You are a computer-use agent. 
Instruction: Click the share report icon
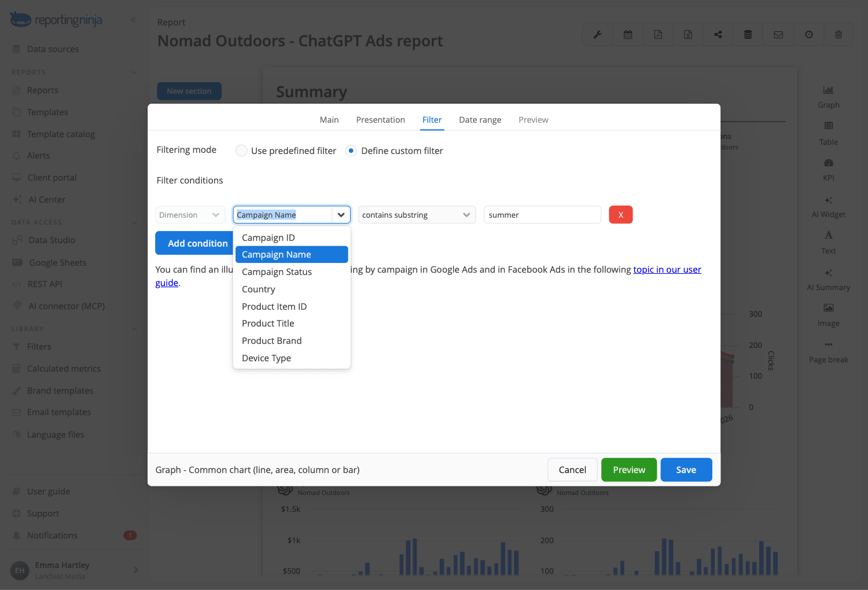coord(718,35)
